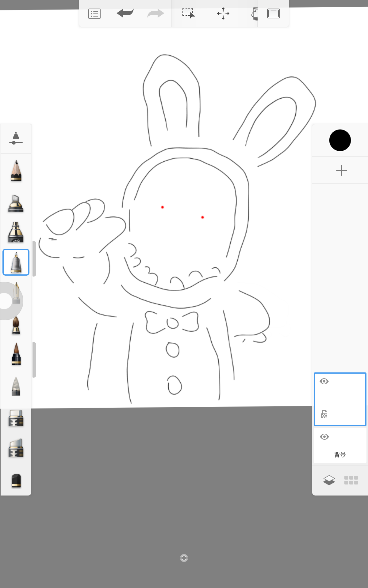This screenshot has width=368, height=588.
Task: Select the black-handled paintbrush
Action: pos(16,354)
